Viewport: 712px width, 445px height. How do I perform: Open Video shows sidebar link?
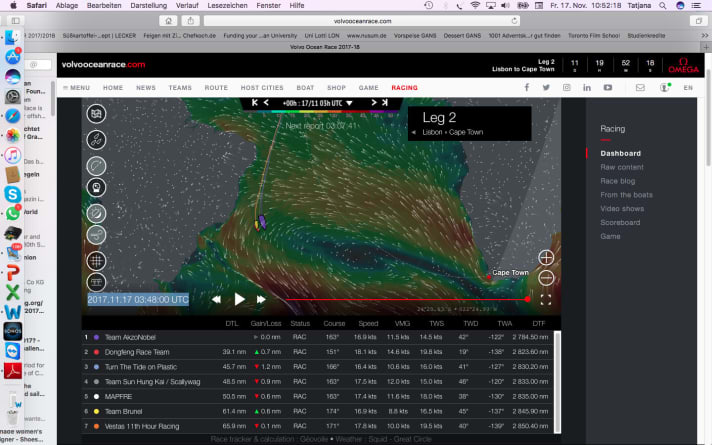coord(622,208)
